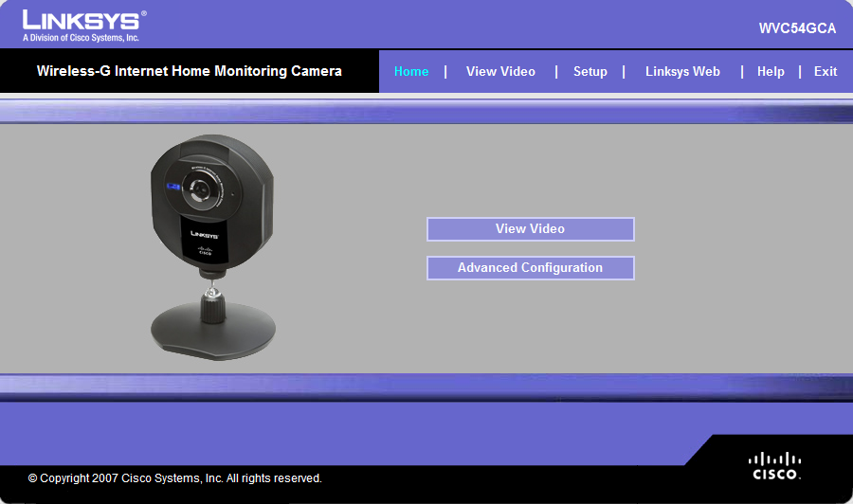Open View Video from the top navigation bar
The width and height of the screenshot is (853, 504).
[500, 72]
